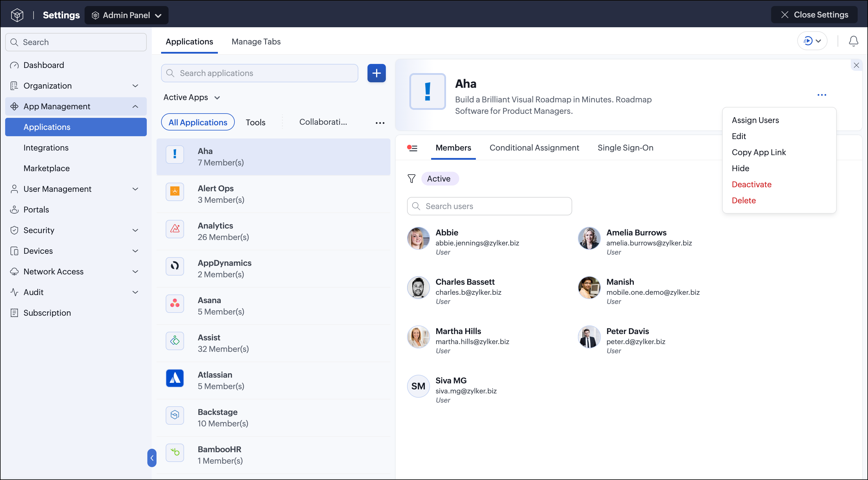This screenshot has width=868, height=480.
Task: Open the Active Apps filter dropdown
Action: click(x=192, y=97)
